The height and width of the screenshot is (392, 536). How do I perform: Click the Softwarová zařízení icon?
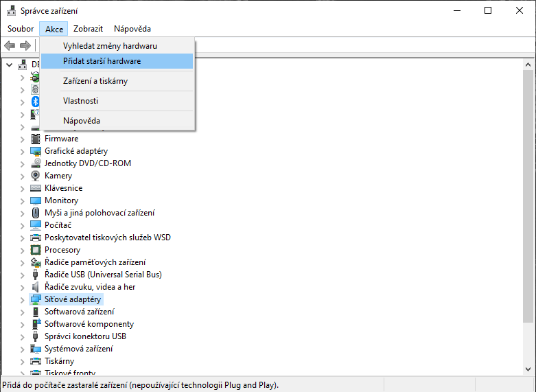[x=36, y=312]
